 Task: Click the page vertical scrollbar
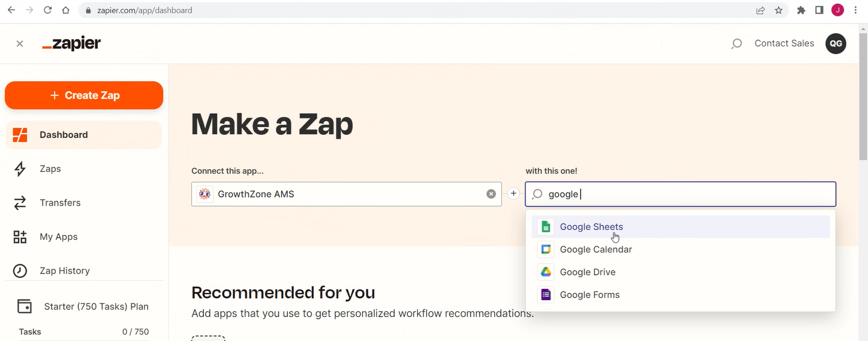point(863,97)
